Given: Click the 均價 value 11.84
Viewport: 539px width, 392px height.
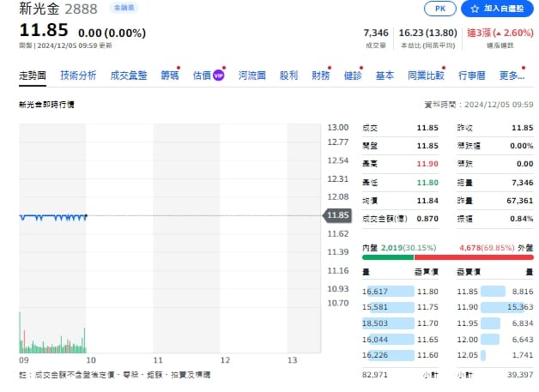Looking at the screenshot, I should click(x=427, y=201).
